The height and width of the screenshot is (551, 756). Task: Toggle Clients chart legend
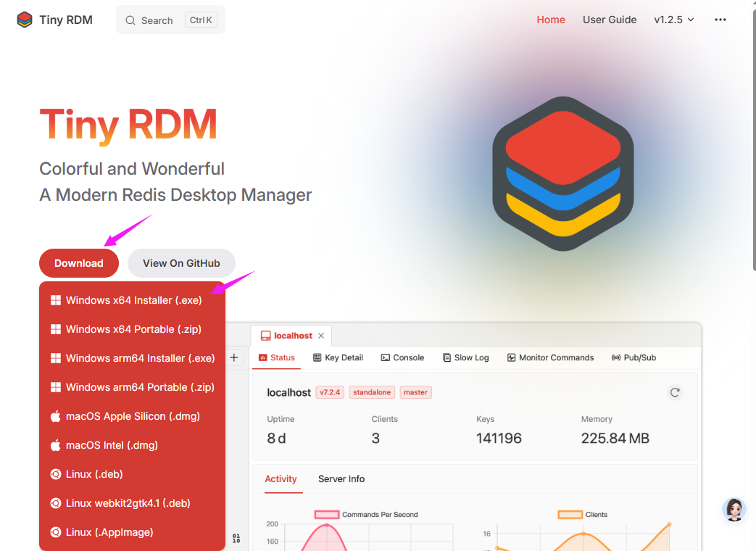pyautogui.click(x=583, y=514)
